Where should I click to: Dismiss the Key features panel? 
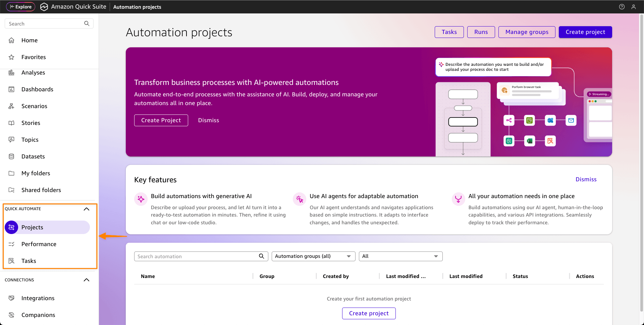pos(586,179)
